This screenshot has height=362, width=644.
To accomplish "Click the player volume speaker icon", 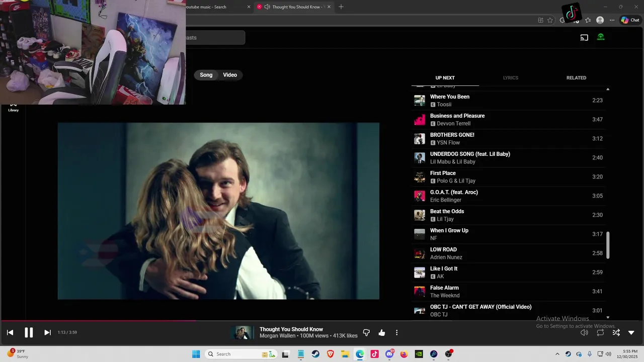I will coord(584,332).
